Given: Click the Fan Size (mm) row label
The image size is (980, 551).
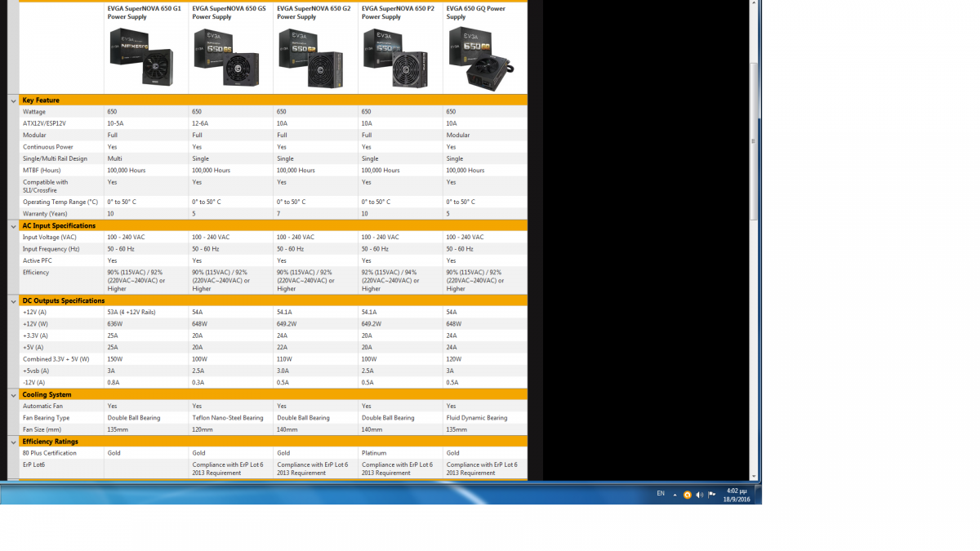Looking at the screenshot, I should (42, 429).
